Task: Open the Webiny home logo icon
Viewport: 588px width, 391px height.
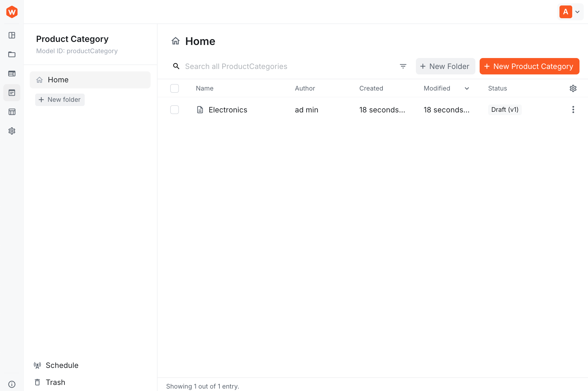Action: click(12, 12)
